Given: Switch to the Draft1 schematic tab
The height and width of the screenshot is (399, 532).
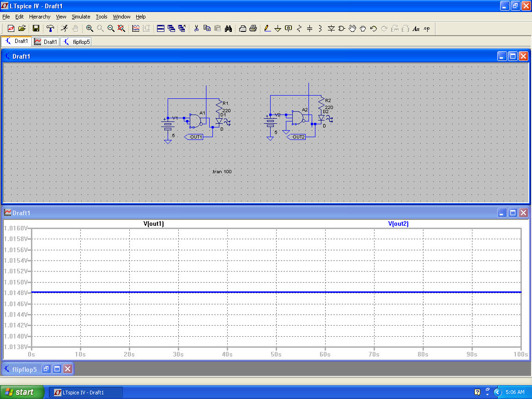Looking at the screenshot, I should (17, 41).
